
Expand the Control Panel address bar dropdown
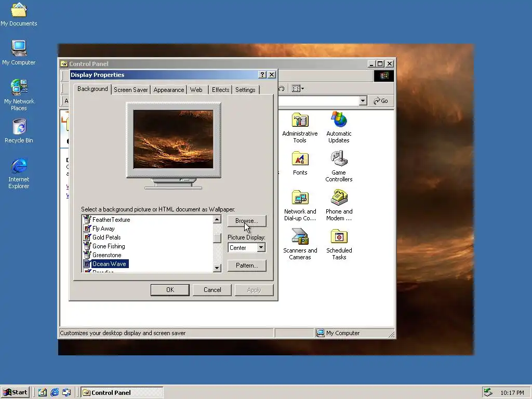(x=363, y=101)
